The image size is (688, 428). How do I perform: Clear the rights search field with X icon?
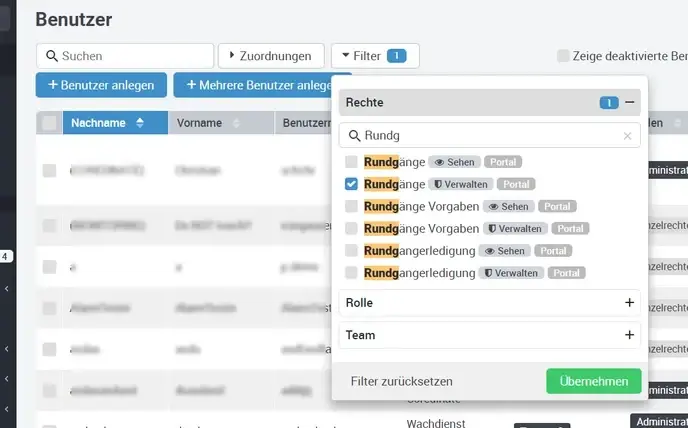[627, 136]
